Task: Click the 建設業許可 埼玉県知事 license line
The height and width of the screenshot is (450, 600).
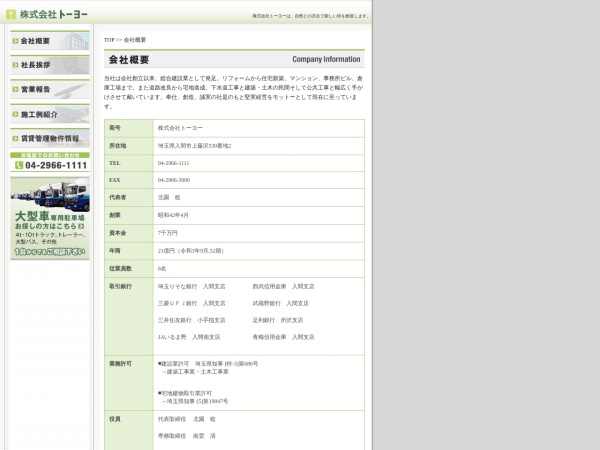Action: pos(208,364)
